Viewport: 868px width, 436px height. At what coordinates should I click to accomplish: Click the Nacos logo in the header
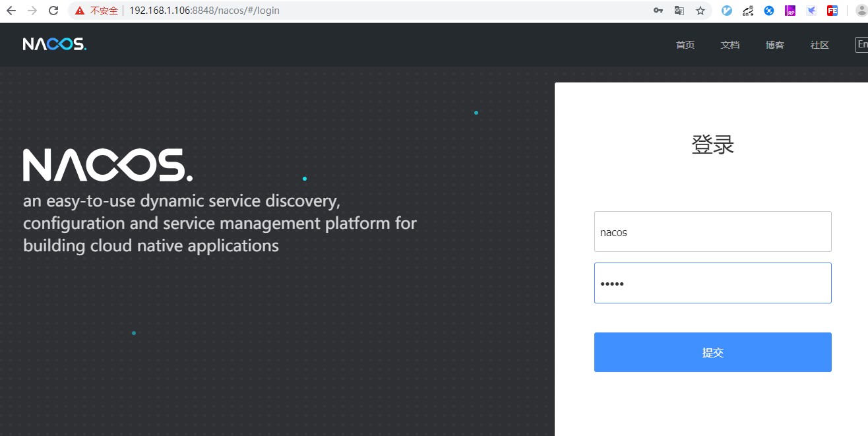(x=55, y=44)
